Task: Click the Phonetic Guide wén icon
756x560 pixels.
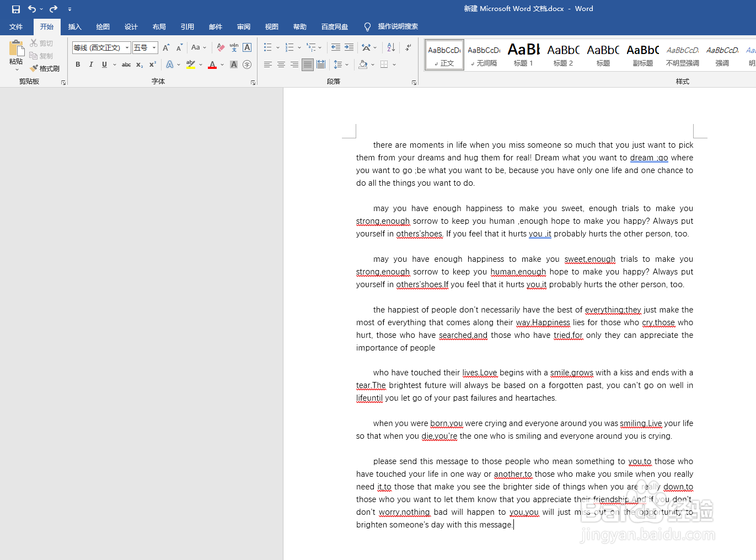Action: [234, 48]
